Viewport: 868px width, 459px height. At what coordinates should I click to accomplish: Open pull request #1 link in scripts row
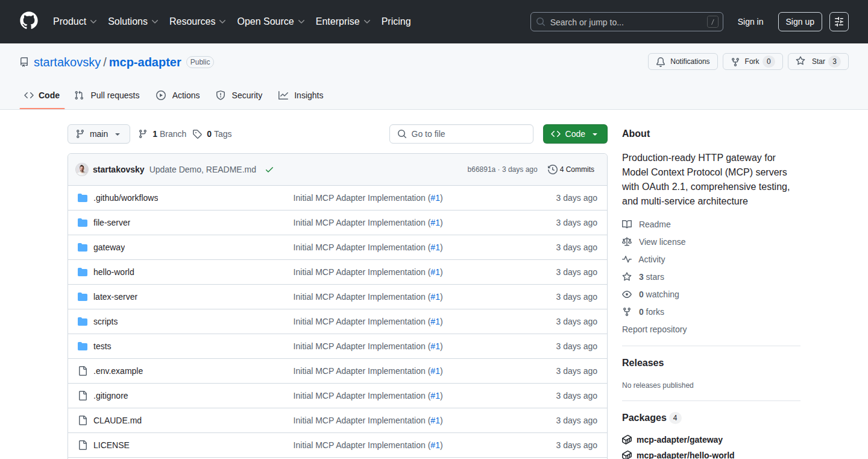(x=435, y=321)
